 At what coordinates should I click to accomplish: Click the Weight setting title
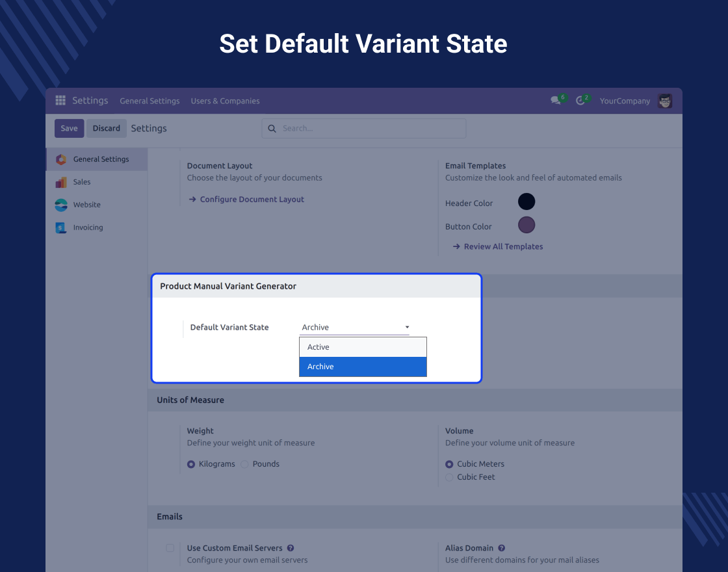pyautogui.click(x=200, y=431)
